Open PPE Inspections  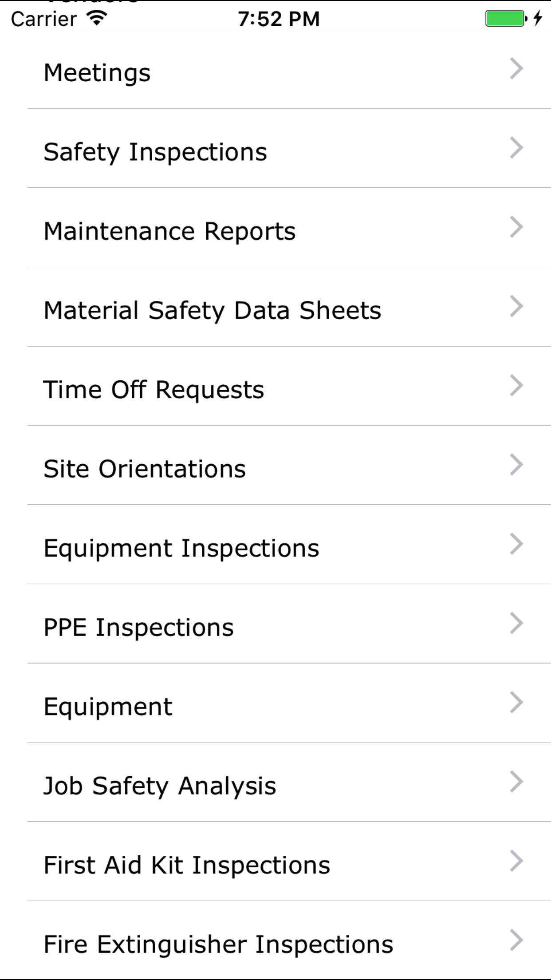point(138,627)
